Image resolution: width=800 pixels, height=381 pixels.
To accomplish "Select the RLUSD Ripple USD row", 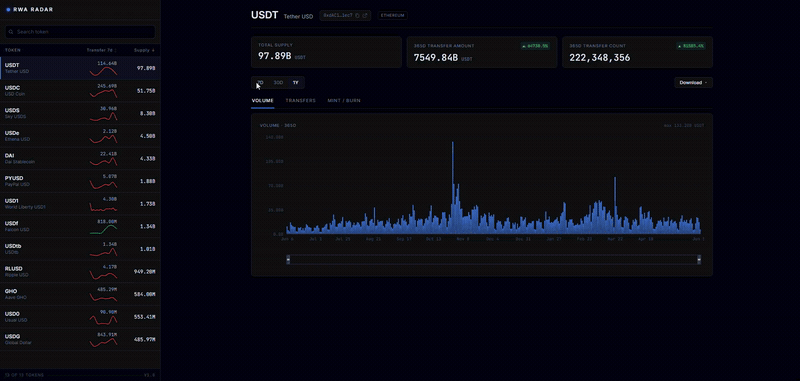I will click(x=80, y=271).
